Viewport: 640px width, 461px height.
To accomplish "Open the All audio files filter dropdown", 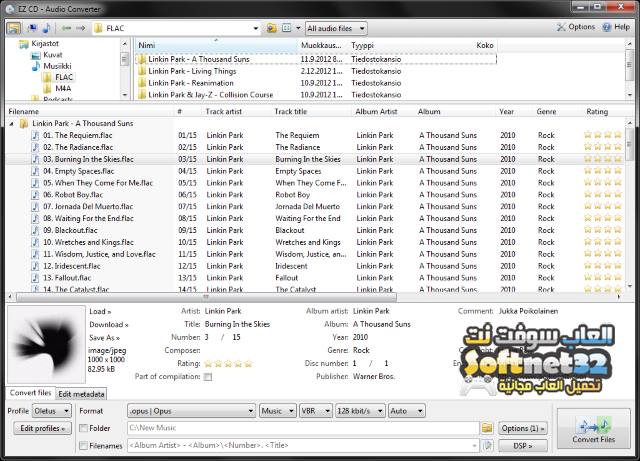I will point(336,29).
